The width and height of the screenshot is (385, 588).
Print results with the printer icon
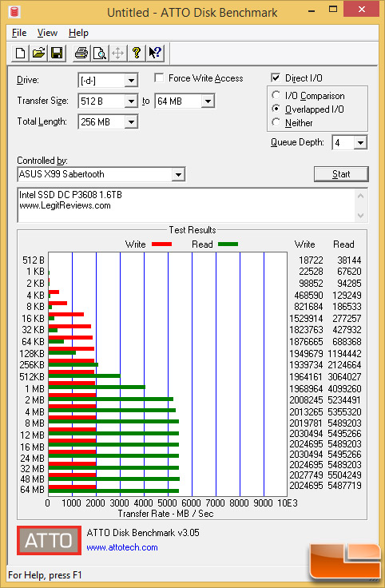[81, 53]
